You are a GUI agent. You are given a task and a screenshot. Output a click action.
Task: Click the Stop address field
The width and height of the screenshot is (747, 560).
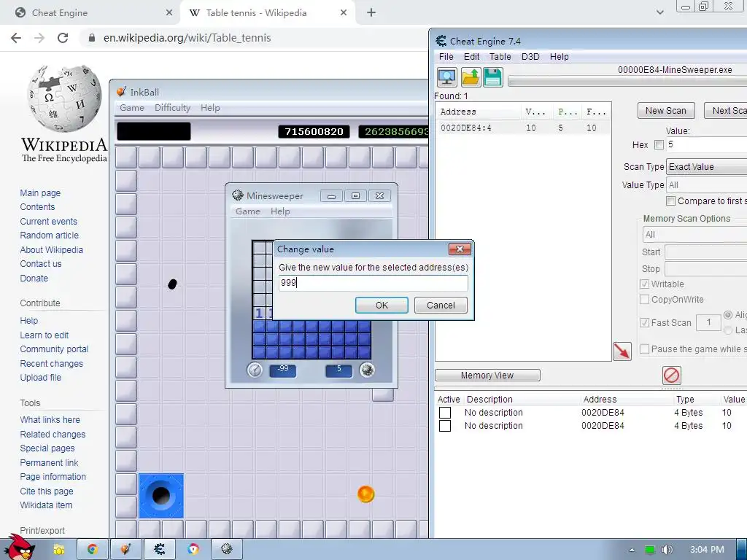705,268
